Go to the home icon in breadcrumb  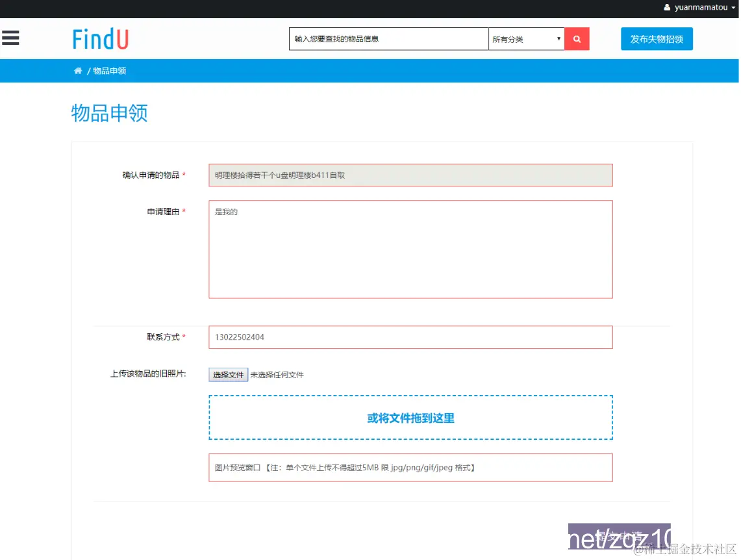pyautogui.click(x=78, y=71)
